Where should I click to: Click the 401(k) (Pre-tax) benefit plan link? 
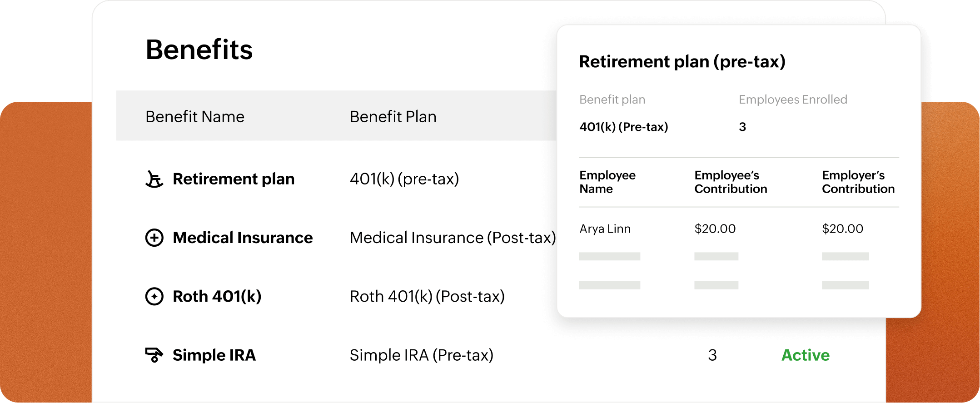pos(624,128)
